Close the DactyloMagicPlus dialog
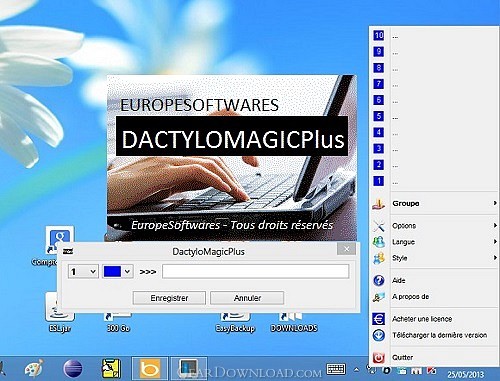Image resolution: width=500 pixels, height=381 pixels. point(346,249)
